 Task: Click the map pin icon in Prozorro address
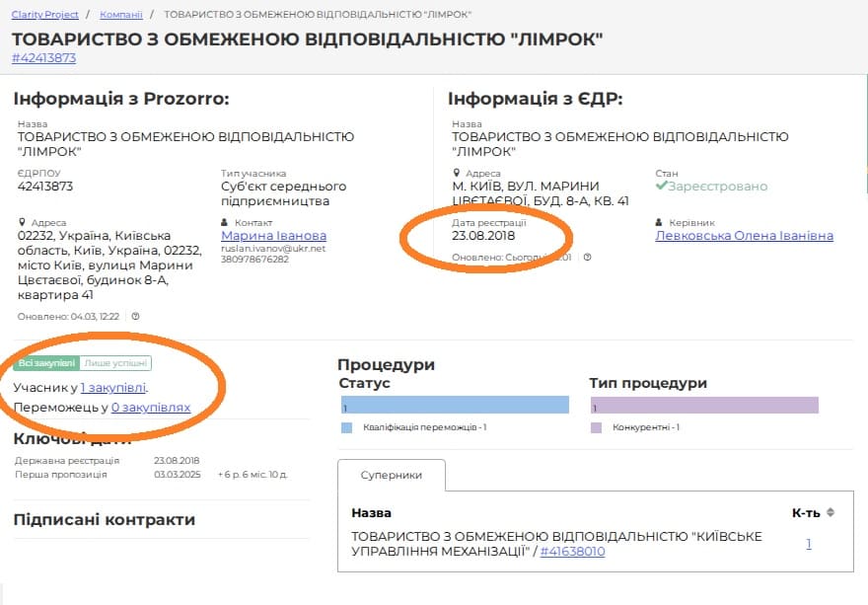pyautogui.click(x=22, y=223)
